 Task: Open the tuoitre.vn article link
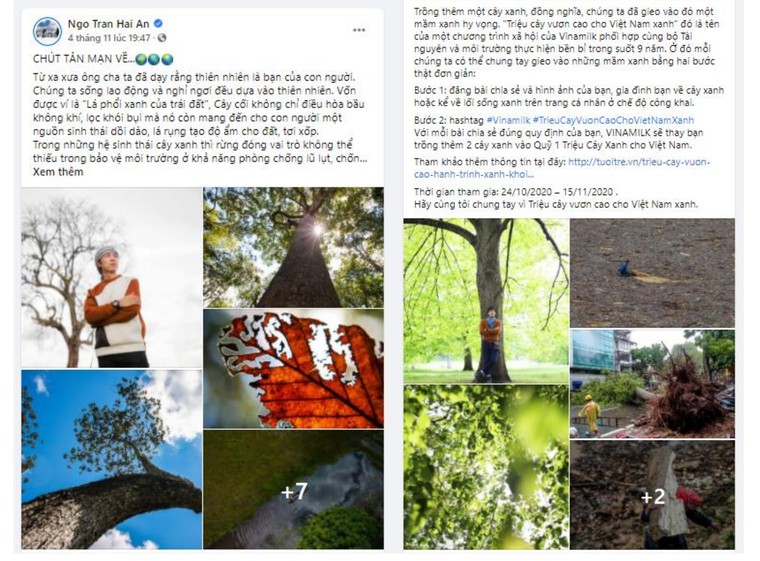[562, 168]
